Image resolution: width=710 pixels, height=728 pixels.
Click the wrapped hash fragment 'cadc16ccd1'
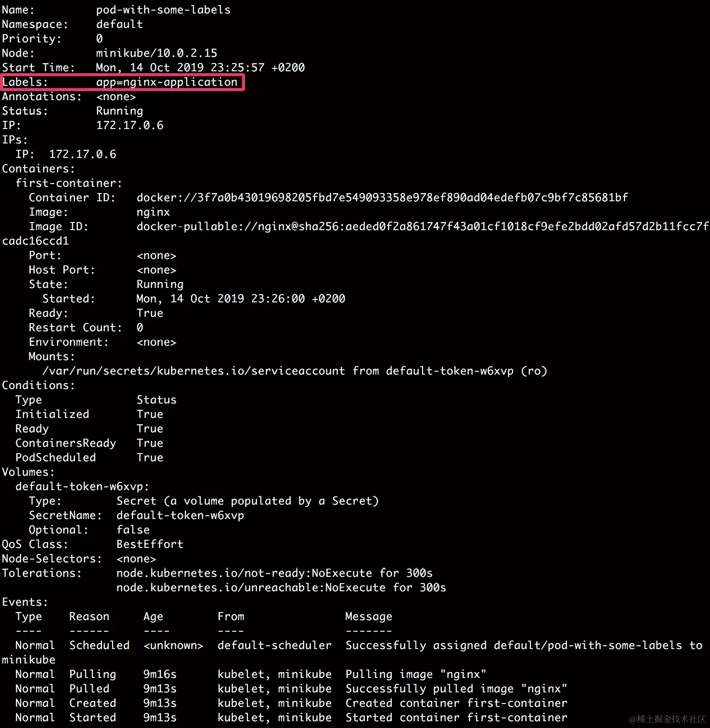(36, 241)
